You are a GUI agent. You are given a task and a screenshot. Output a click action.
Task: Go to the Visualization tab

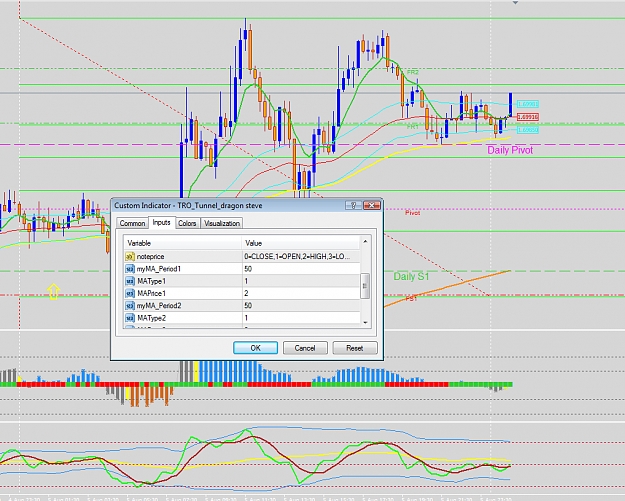click(x=222, y=223)
